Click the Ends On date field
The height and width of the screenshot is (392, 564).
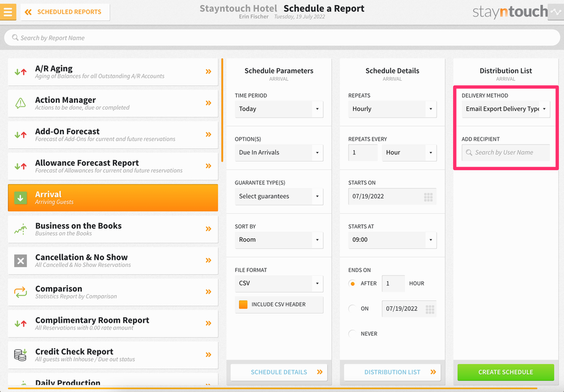click(409, 309)
